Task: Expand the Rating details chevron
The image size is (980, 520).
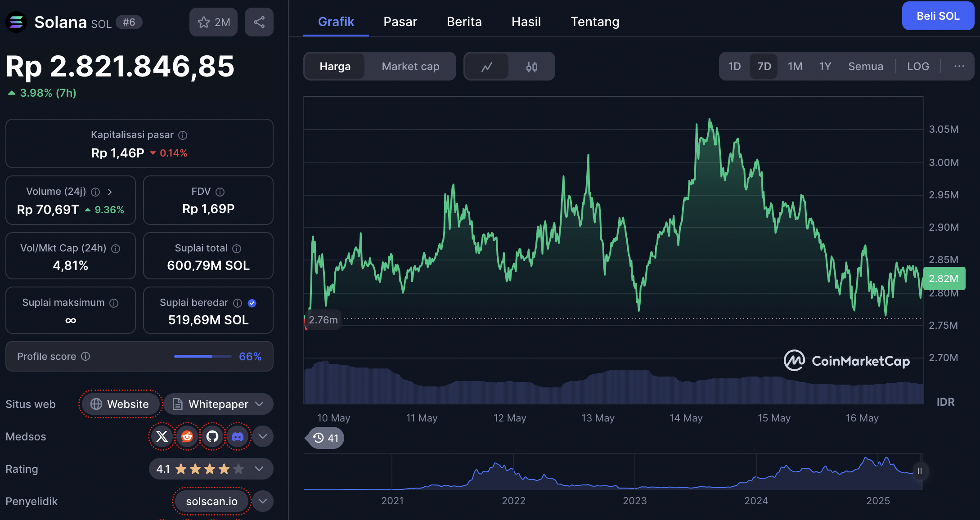Action: 259,469
